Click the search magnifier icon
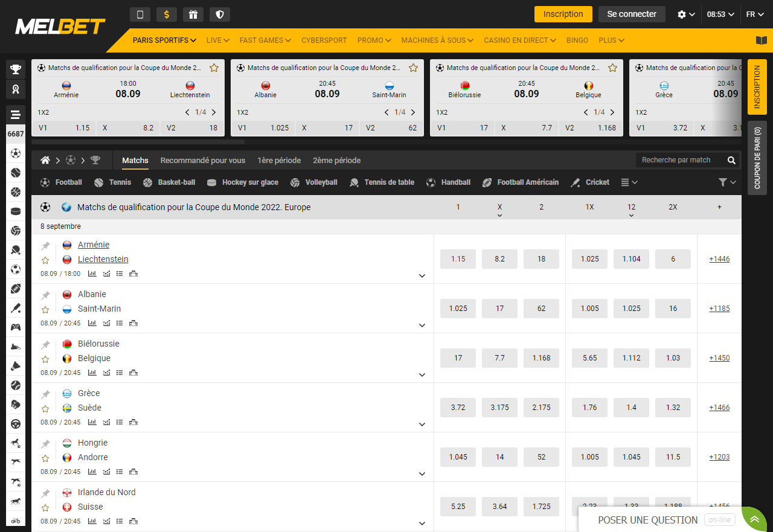773x532 pixels. point(731,160)
